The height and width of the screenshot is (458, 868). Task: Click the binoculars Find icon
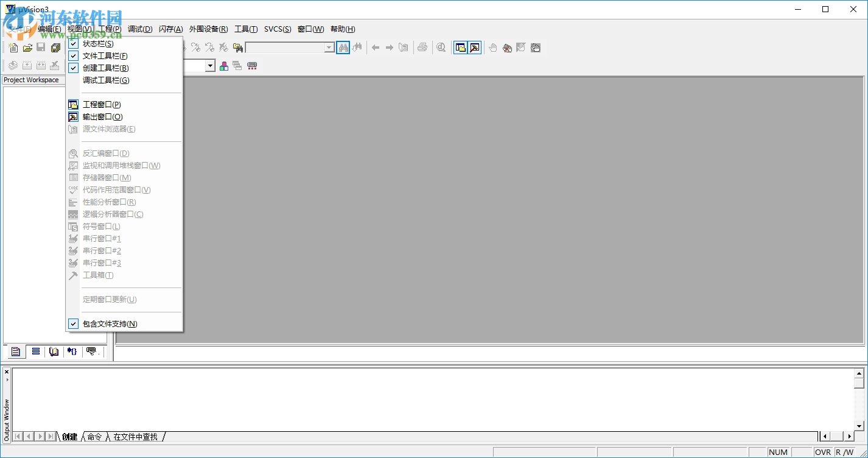[343, 48]
